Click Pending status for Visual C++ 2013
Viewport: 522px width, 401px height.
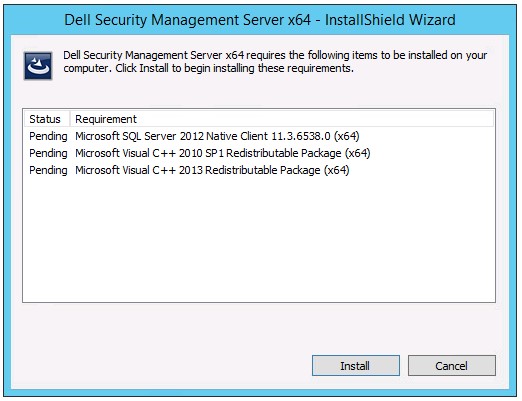(48, 170)
